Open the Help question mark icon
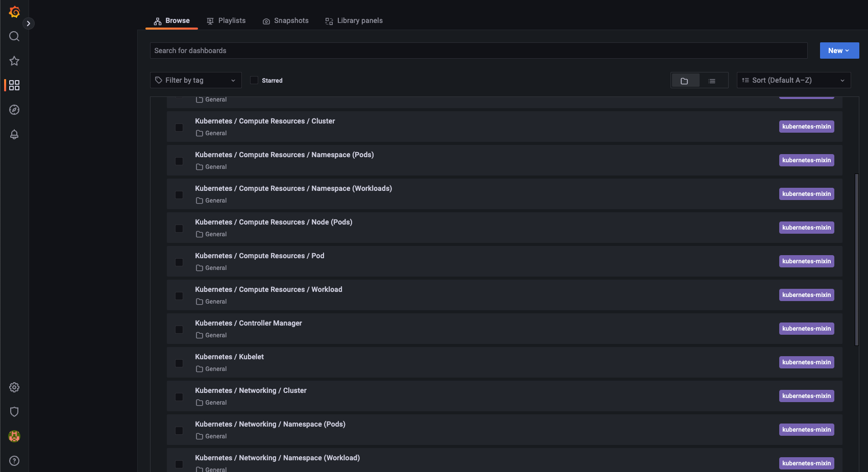This screenshot has height=472, width=868. (14, 461)
